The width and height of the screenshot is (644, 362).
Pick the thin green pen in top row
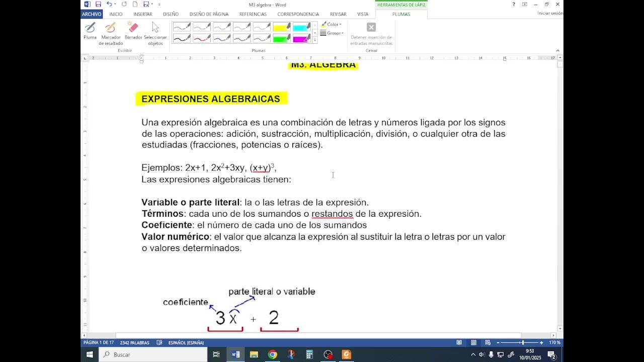click(242, 27)
